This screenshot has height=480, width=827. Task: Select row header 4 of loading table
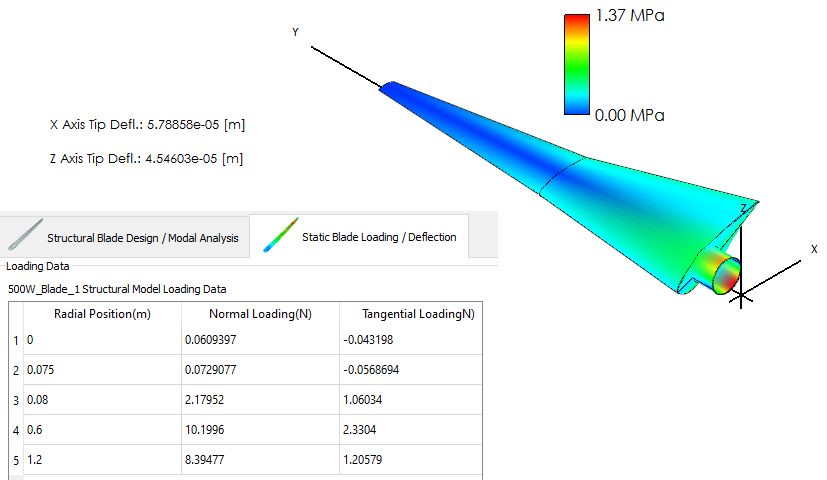(16, 430)
